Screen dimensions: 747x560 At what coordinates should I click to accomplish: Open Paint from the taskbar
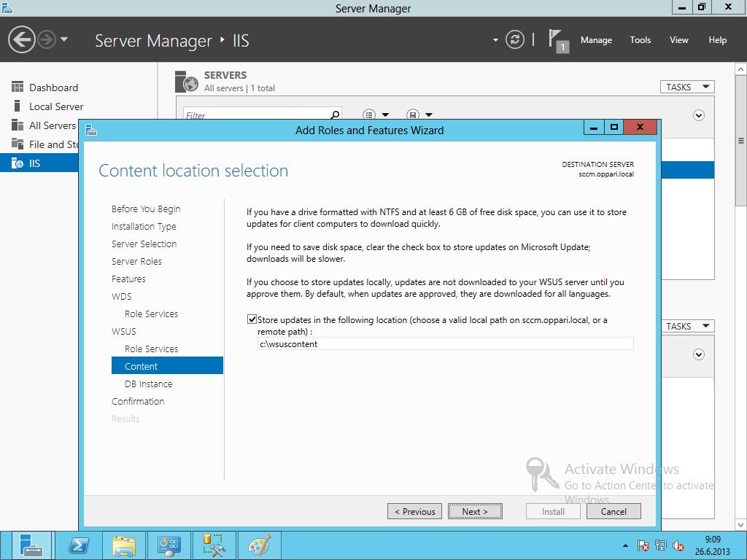point(259,545)
